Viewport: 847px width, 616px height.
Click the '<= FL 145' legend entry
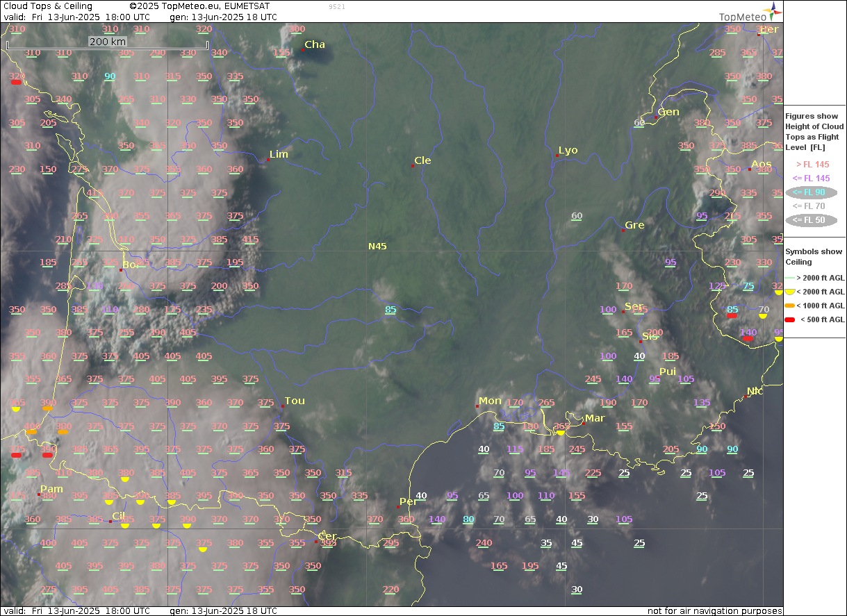(x=811, y=178)
